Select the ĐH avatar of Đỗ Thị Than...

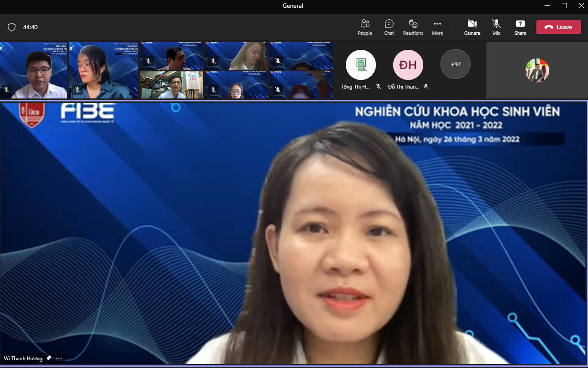408,65
